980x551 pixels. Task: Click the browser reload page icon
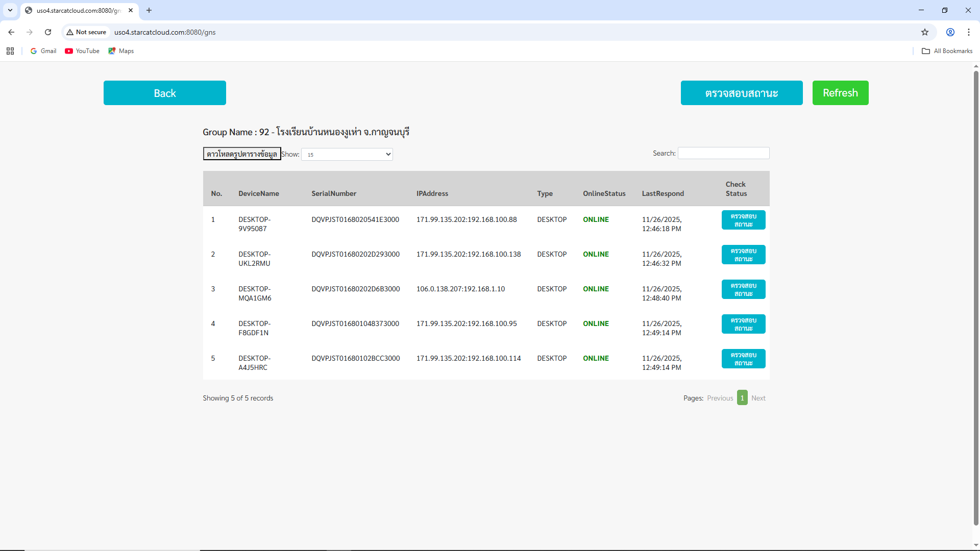pos(48,32)
